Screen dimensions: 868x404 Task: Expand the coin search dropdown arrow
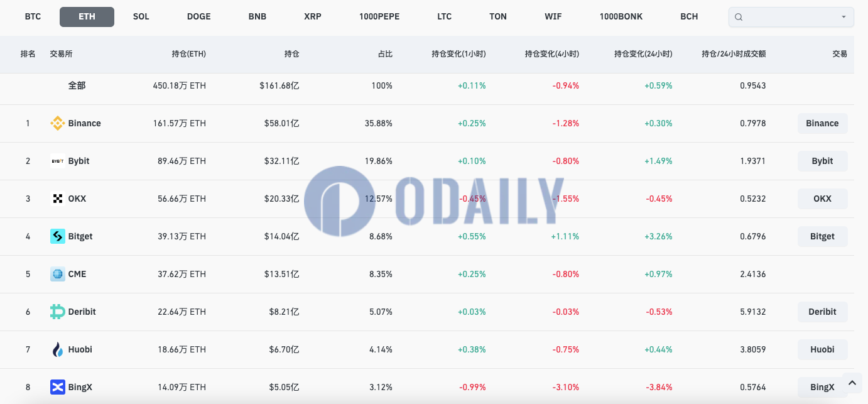[x=844, y=17]
